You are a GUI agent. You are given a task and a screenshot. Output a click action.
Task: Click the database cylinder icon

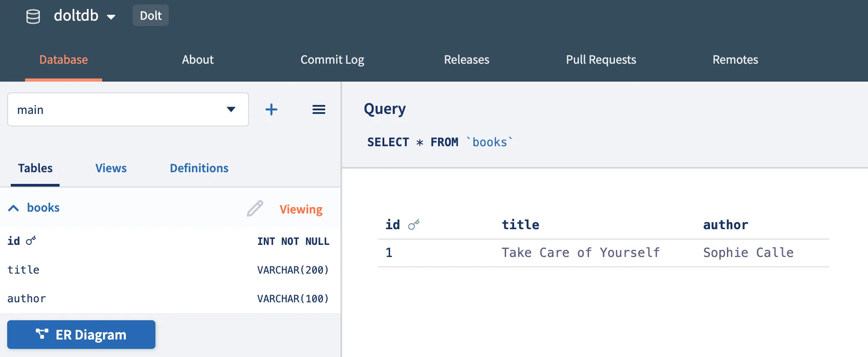(33, 17)
